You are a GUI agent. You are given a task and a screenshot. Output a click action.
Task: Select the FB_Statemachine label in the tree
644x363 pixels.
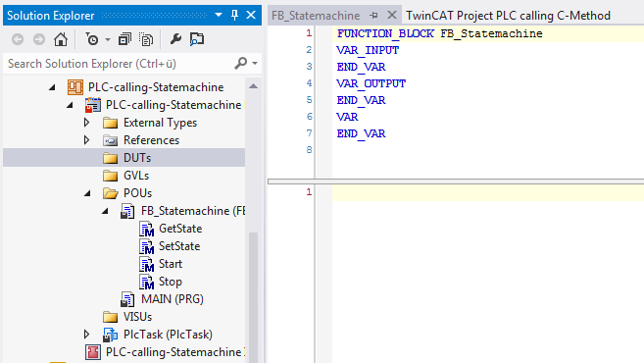click(193, 211)
